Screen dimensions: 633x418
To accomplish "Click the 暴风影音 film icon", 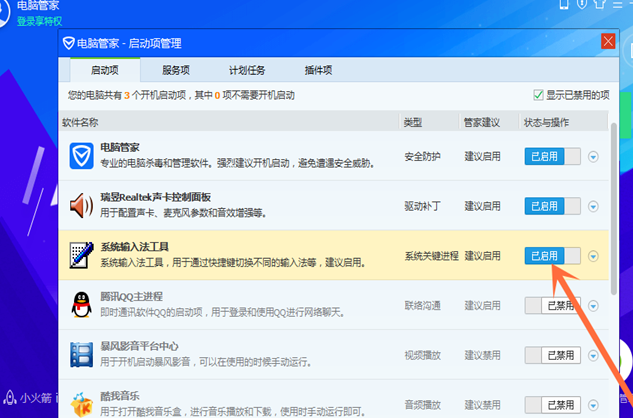I will click(82, 354).
